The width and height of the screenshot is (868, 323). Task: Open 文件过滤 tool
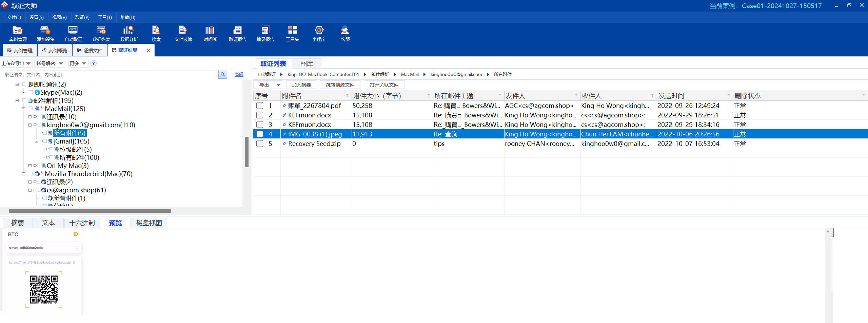(x=183, y=33)
